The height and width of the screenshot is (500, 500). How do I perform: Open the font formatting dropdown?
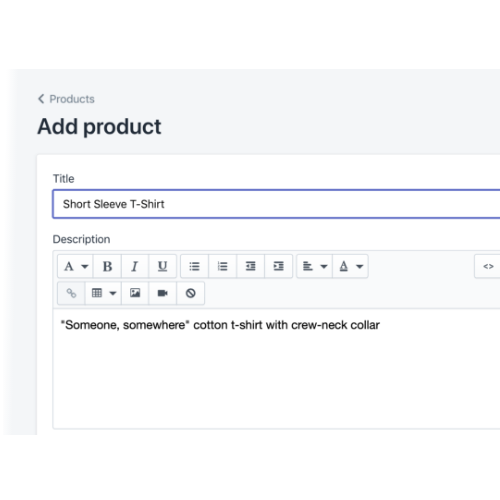click(x=75, y=266)
